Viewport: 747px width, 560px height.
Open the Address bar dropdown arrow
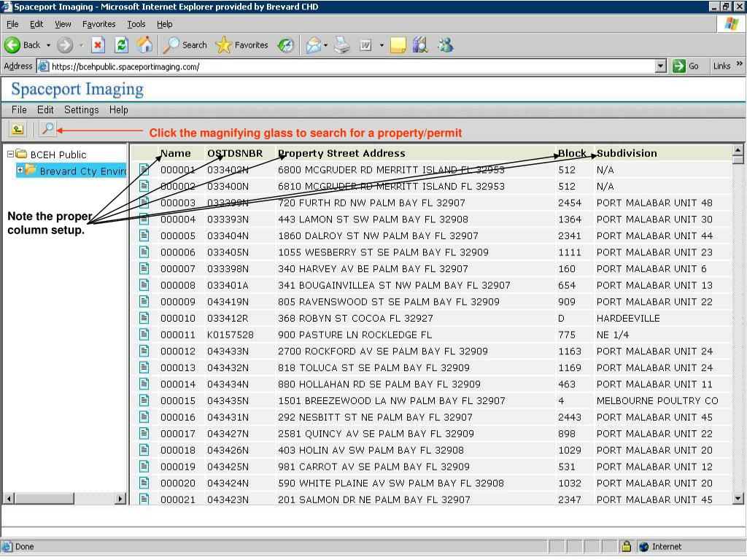click(660, 66)
